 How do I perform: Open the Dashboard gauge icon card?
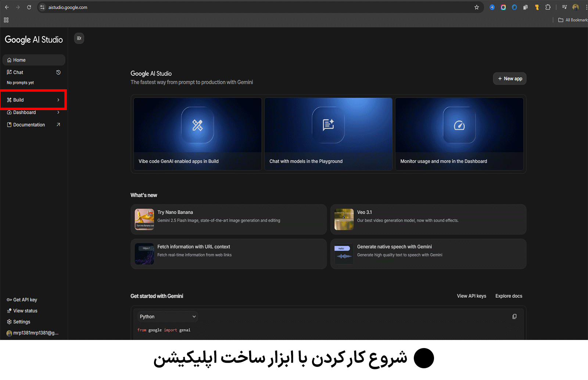click(x=459, y=125)
